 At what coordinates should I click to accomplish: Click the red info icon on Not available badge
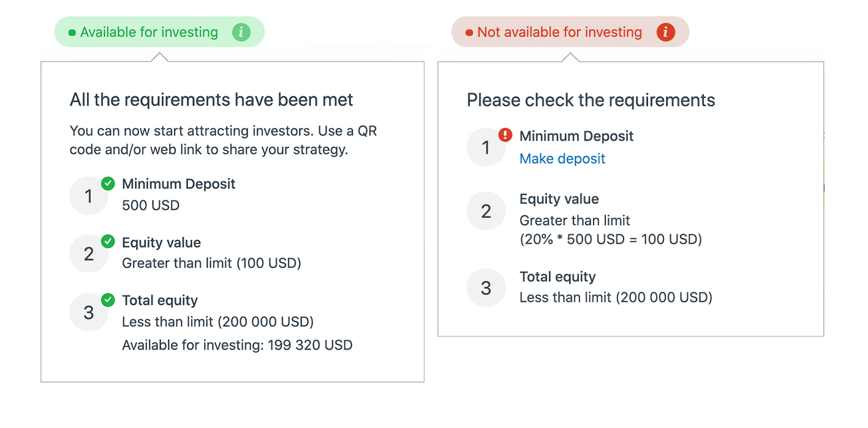(x=665, y=32)
